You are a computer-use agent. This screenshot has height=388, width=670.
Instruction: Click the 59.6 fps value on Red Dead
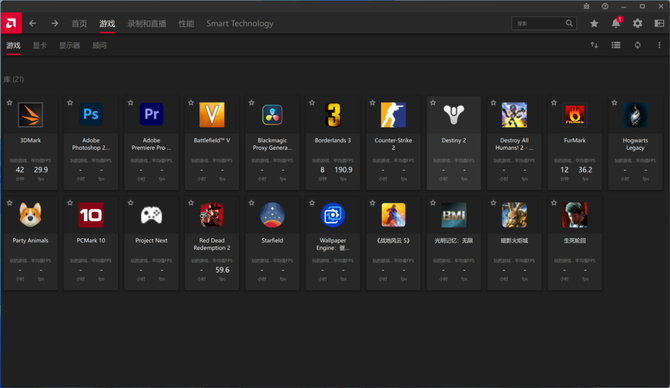[x=222, y=270]
